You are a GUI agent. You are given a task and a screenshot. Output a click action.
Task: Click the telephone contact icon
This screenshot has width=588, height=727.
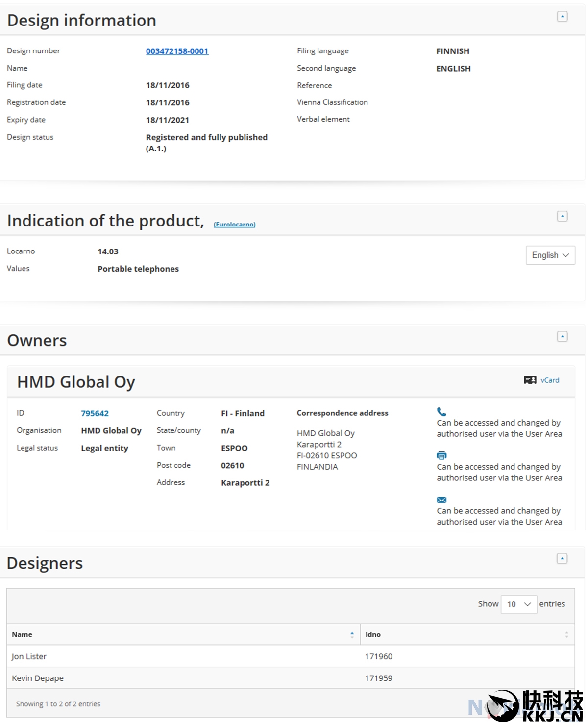pyautogui.click(x=441, y=412)
